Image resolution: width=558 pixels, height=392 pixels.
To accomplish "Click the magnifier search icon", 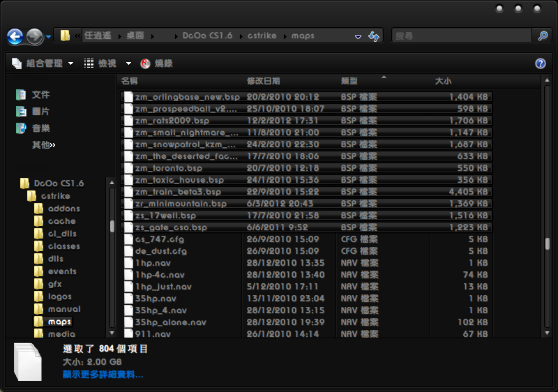I will pyautogui.click(x=542, y=36).
